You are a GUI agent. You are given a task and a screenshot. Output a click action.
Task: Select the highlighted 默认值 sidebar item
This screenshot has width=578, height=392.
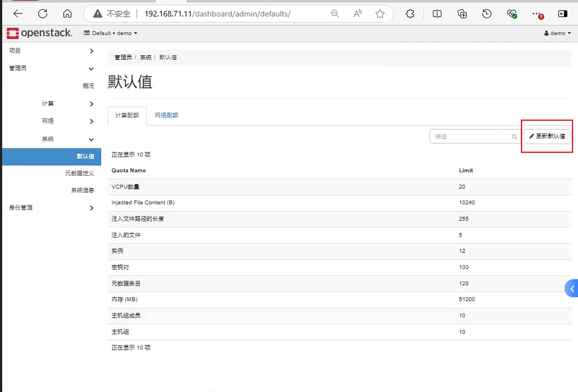(51, 156)
